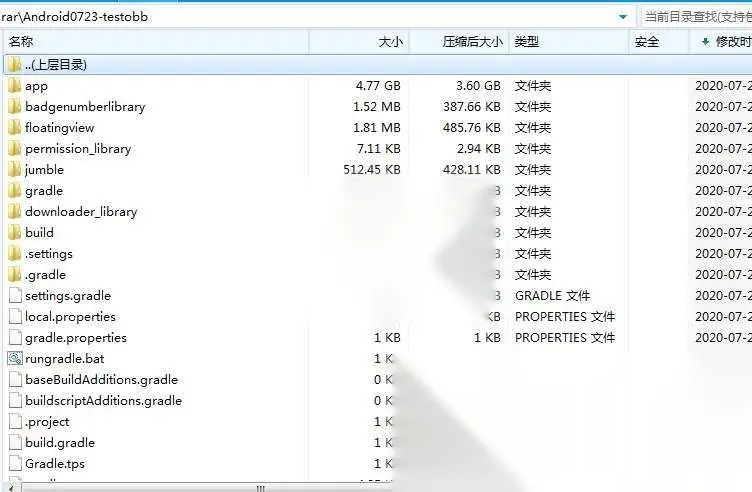Click the archive path address field
The image size is (752, 492).
[x=317, y=17]
